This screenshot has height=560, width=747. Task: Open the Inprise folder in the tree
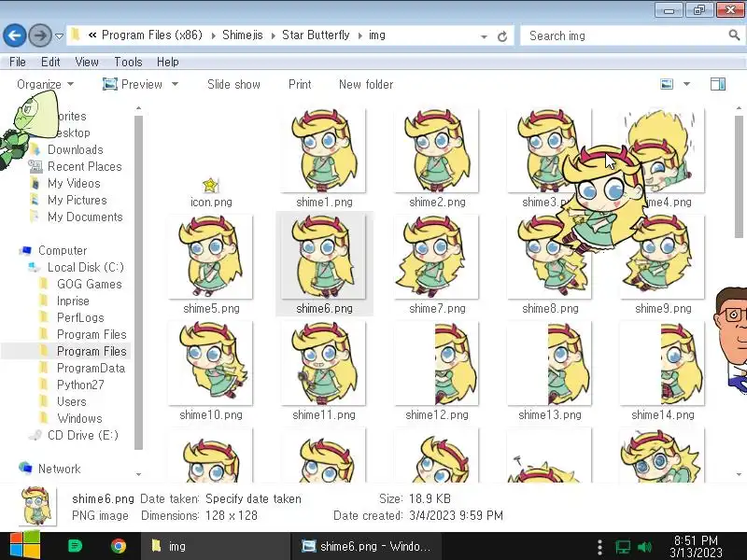pyautogui.click(x=73, y=301)
